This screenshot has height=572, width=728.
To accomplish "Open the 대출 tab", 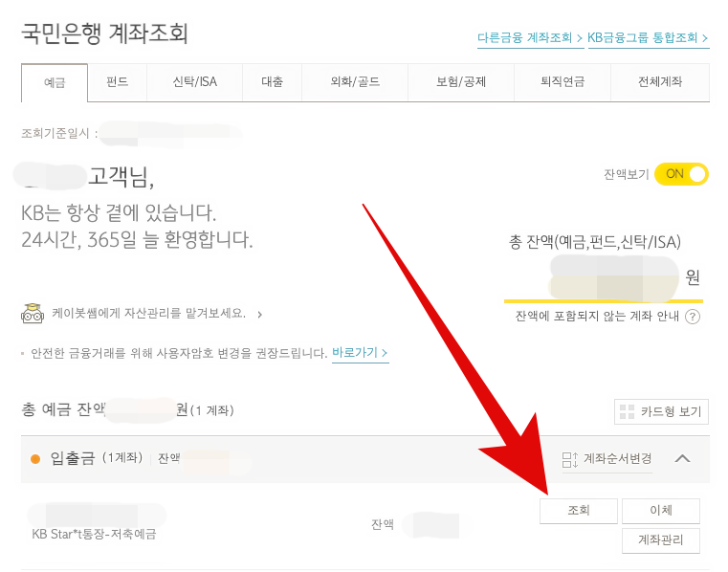I will [272, 82].
